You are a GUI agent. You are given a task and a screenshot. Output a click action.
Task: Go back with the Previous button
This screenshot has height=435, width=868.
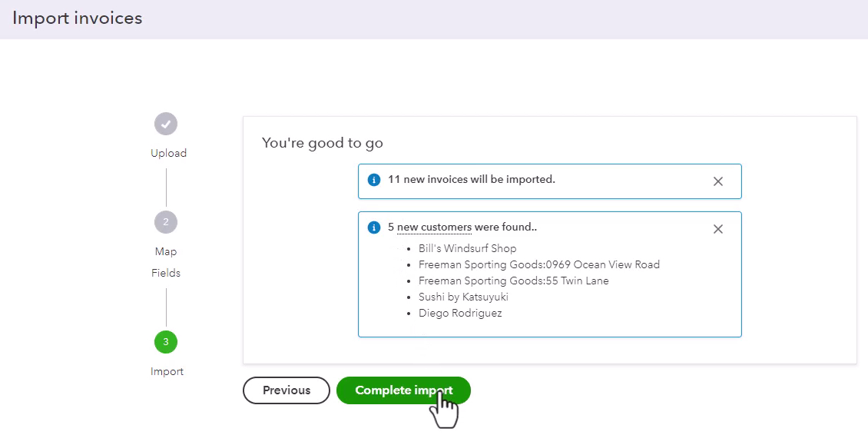(x=287, y=390)
